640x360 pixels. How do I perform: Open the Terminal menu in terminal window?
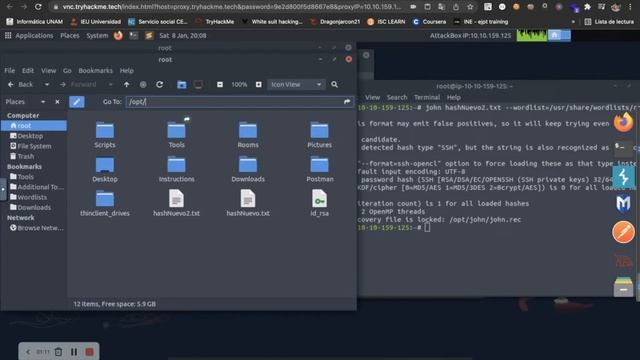coord(427,97)
